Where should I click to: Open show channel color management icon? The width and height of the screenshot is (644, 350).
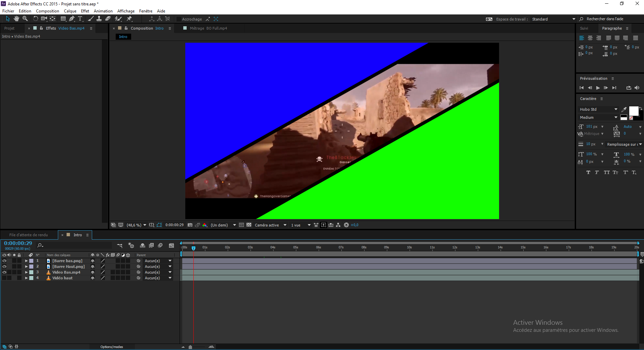[x=204, y=225]
